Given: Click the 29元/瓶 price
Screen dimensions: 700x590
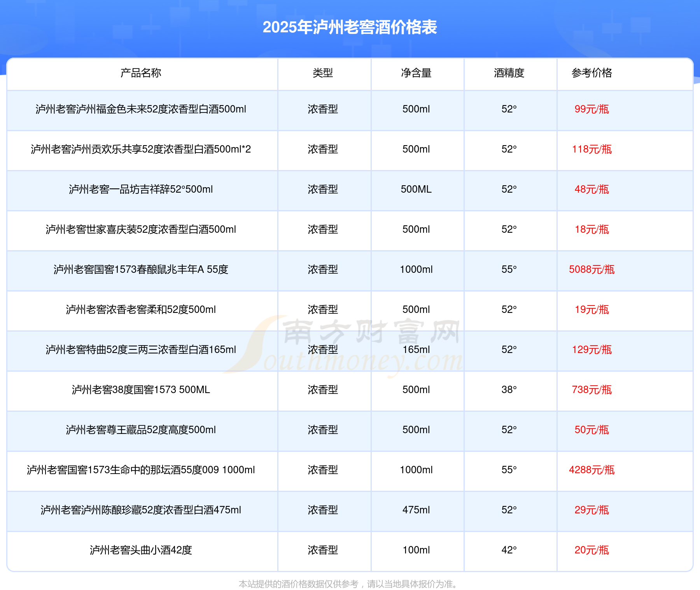Looking at the screenshot, I should (x=592, y=510).
